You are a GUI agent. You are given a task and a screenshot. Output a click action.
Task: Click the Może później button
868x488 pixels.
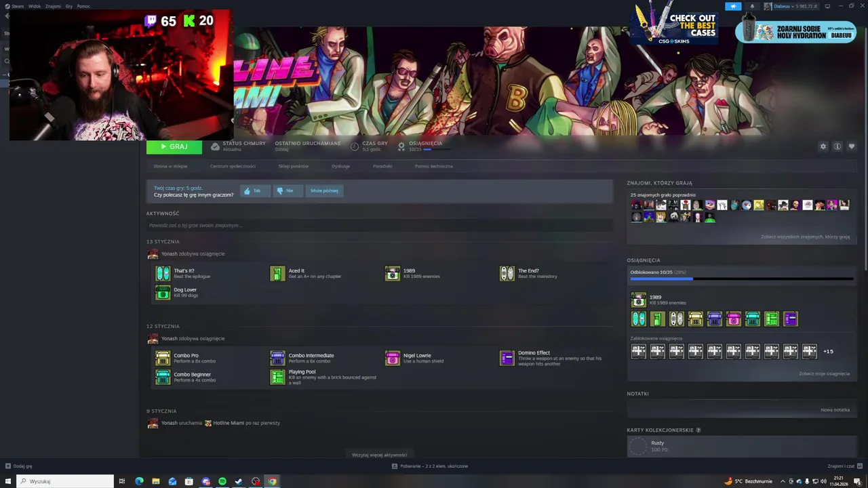point(324,191)
